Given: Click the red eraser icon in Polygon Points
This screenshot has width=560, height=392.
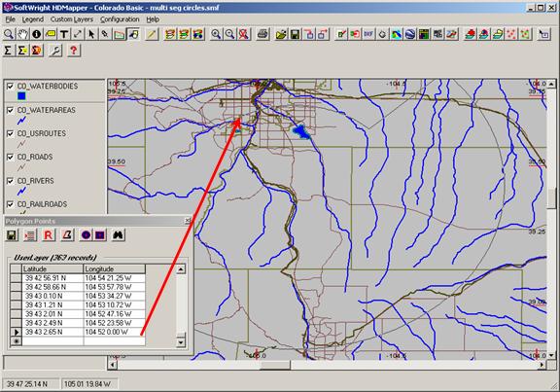Looking at the screenshot, I should pos(67,235).
